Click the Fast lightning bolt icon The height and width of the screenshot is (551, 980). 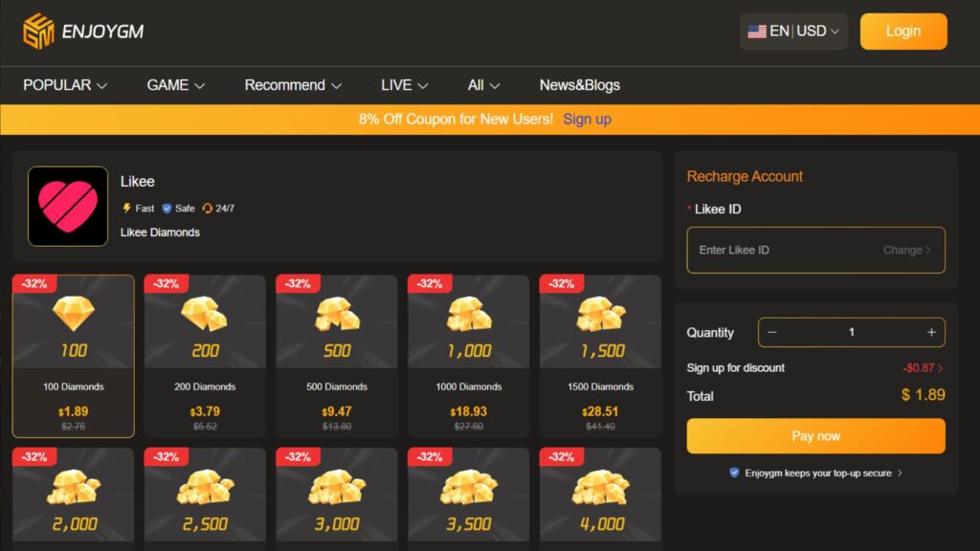tap(125, 208)
